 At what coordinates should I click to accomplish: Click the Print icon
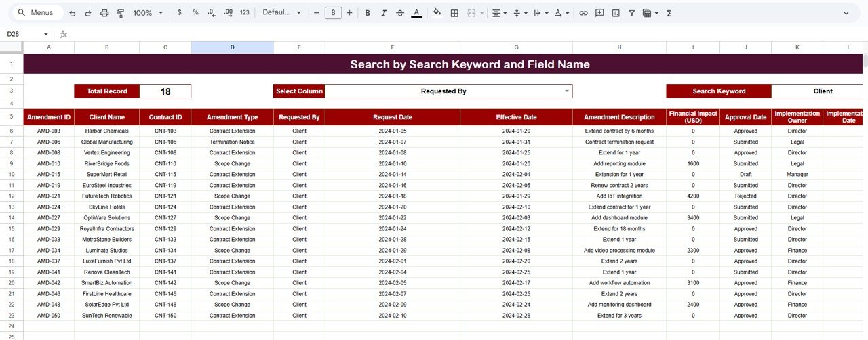point(104,13)
